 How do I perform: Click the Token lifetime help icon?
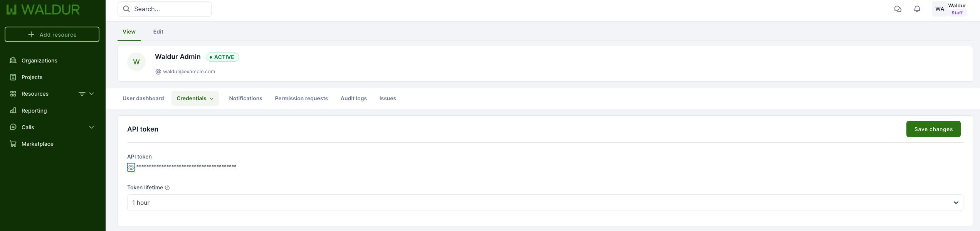(x=167, y=188)
